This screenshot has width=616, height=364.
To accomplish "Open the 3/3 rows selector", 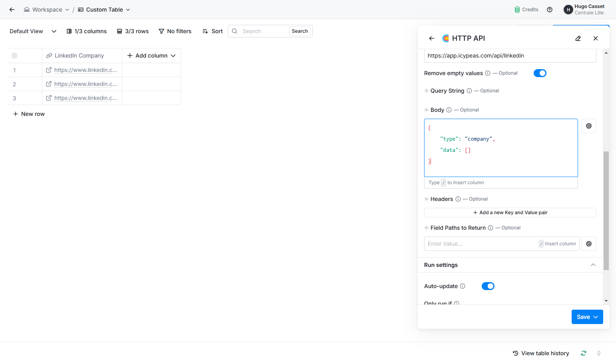I will pyautogui.click(x=133, y=31).
